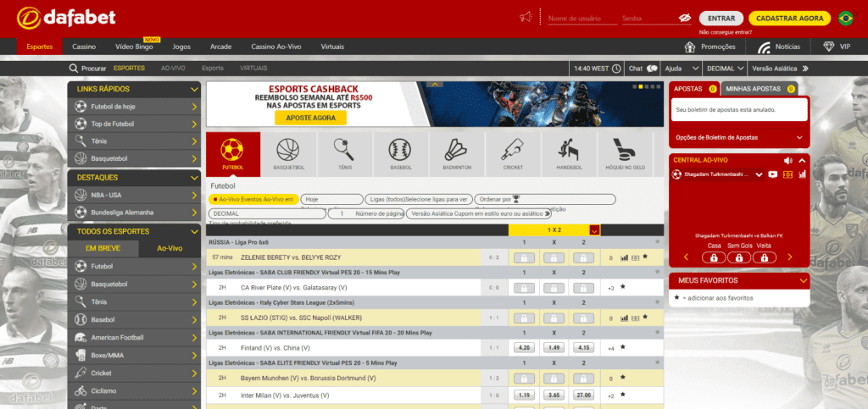Select second banner slide indicator
The image size is (868, 409).
(x=641, y=86)
